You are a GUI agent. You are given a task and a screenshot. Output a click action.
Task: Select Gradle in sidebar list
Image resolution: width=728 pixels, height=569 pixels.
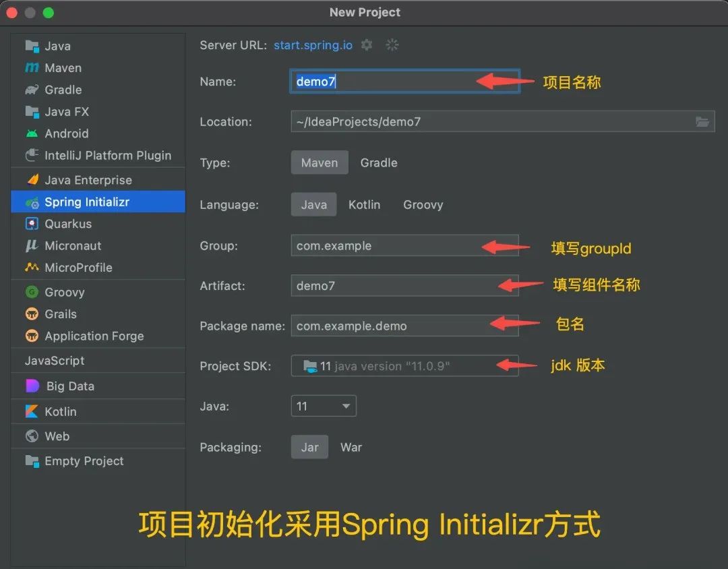click(98, 90)
